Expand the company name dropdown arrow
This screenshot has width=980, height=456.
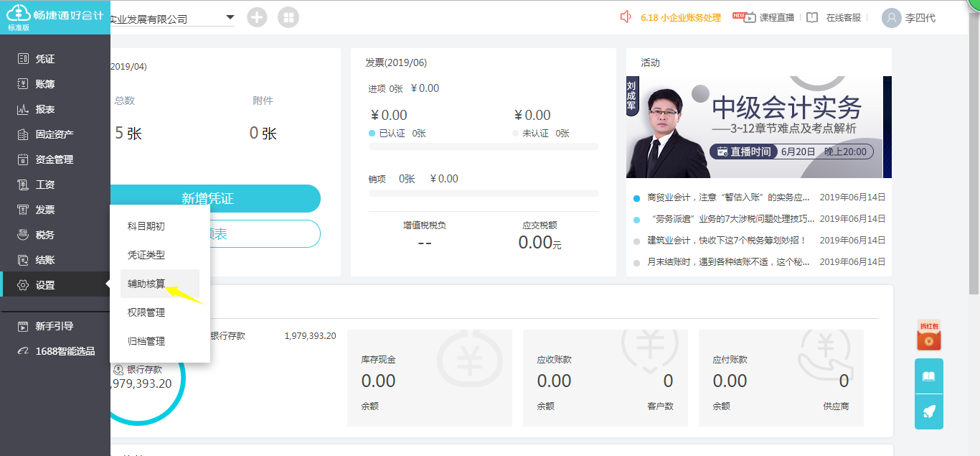[x=230, y=17]
